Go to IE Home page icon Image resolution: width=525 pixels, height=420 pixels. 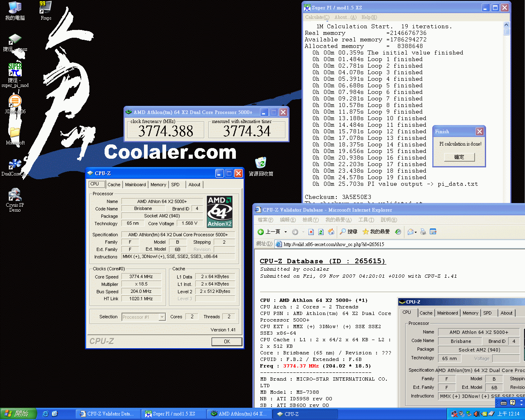(x=331, y=232)
